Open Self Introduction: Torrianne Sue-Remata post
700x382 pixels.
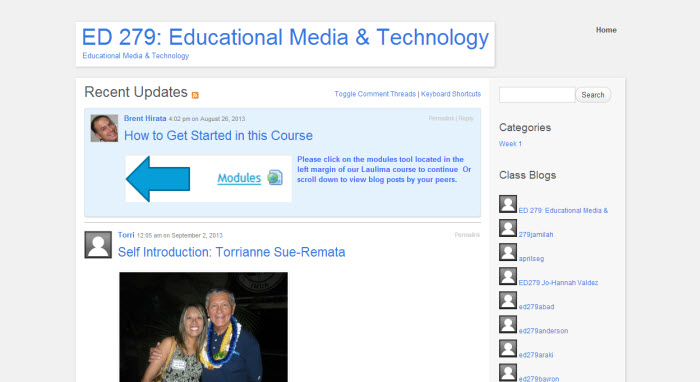pyautogui.click(x=231, y=252)
